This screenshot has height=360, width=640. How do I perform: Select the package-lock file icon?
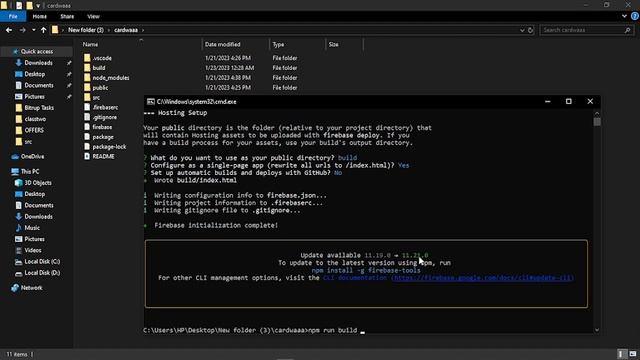coord(87,147)
